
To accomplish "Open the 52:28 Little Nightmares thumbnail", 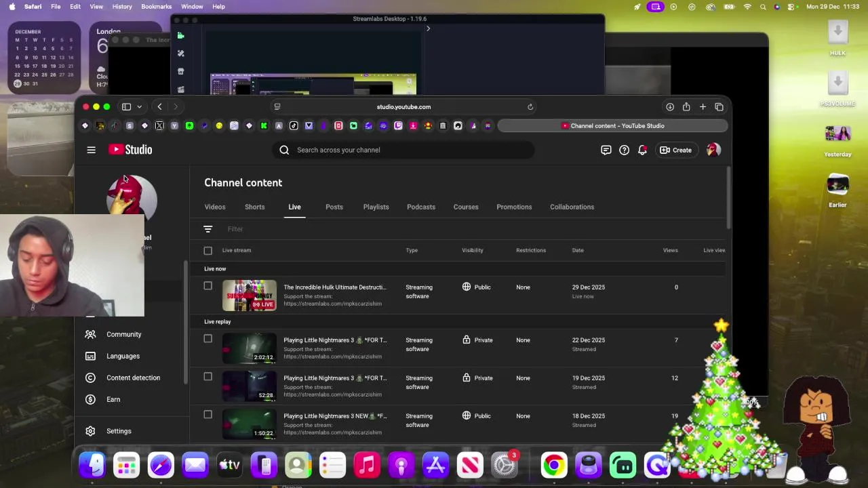I will (250, 386).
